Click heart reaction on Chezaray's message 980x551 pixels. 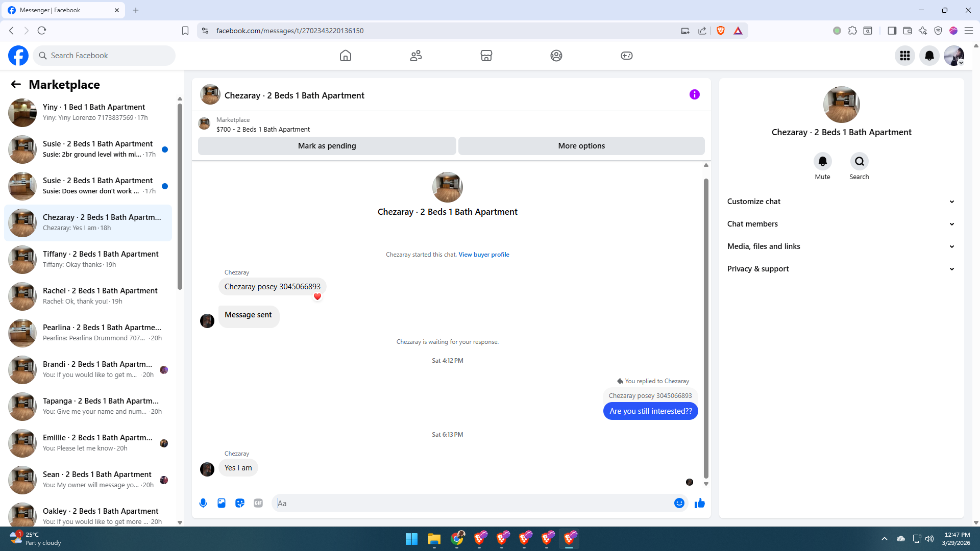click(x=317, y=296)
